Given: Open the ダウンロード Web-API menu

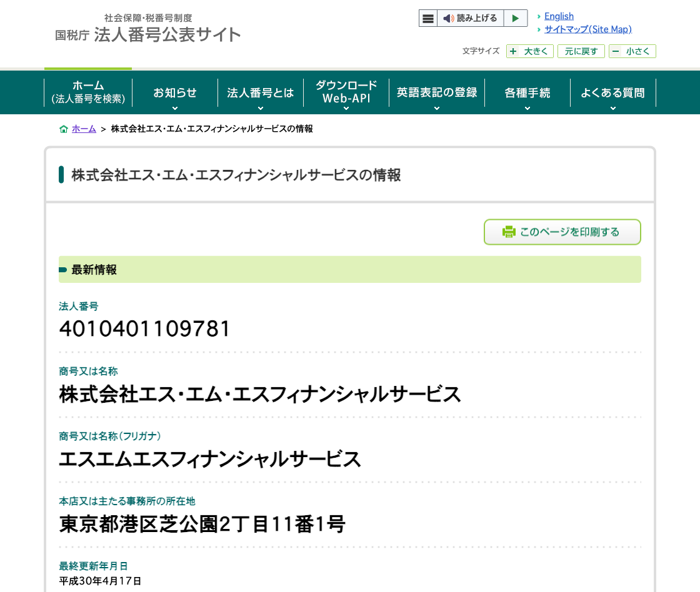Looking at the screenshot, I should 346,92.
